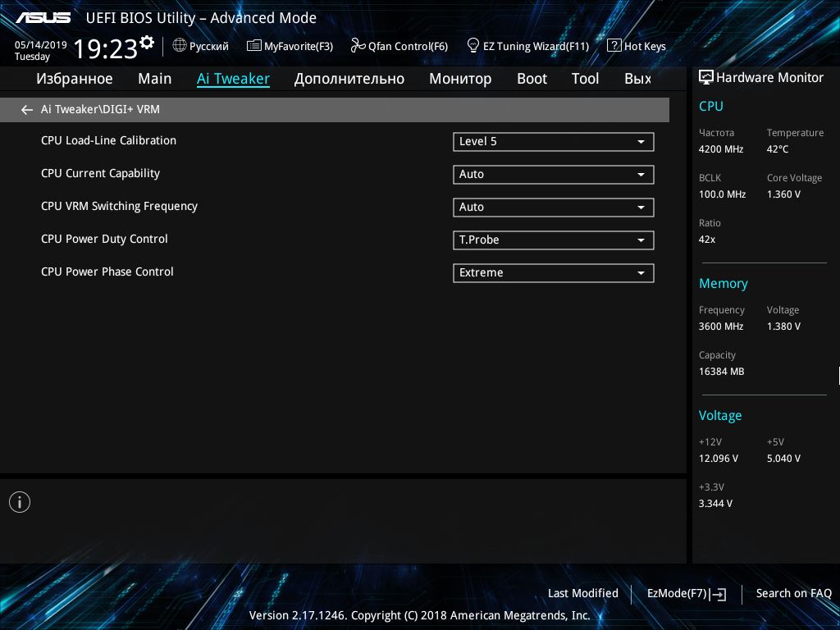This screenshot has width=840, height=630.
Task: Open the Вых exit tab
Action: pos(638,79)
